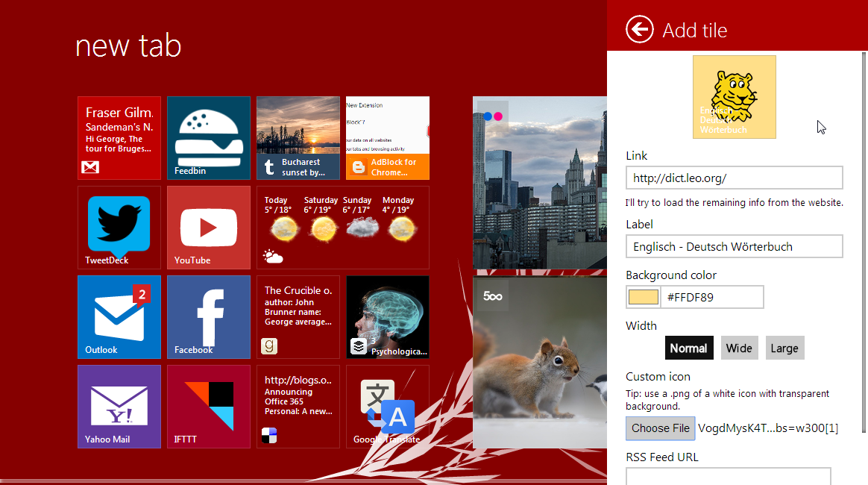The width and height of the screenshot is (868, 485).
Task: Click the Link URL input field
Action: pos(734,178)
